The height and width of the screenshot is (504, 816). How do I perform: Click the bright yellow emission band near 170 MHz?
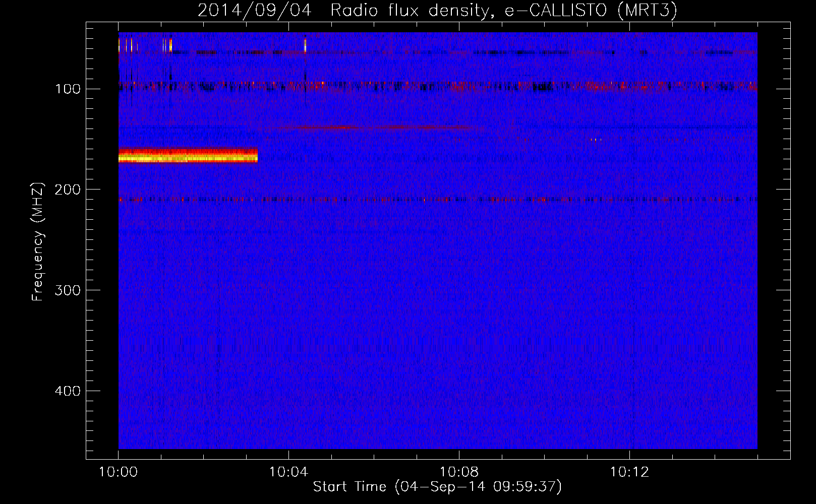click(188, 155)
